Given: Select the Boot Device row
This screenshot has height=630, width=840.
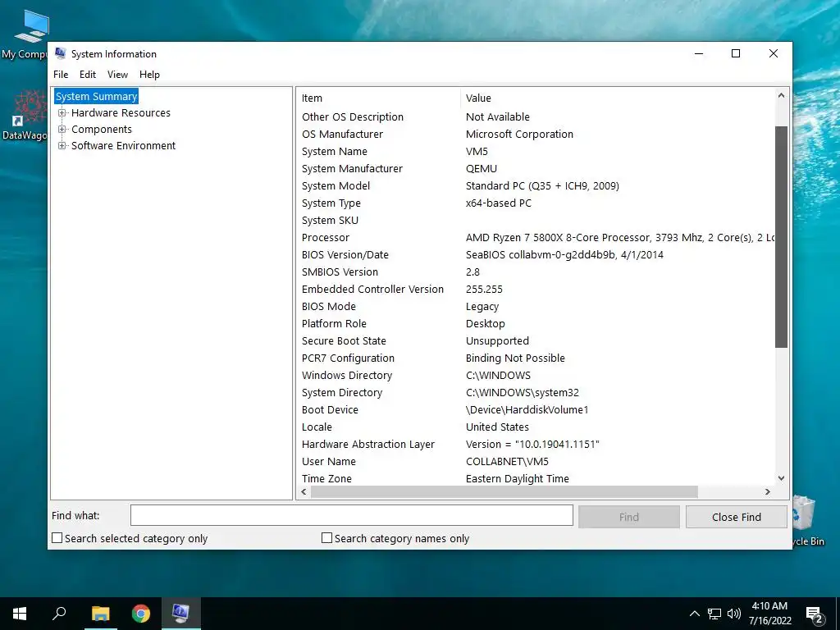Looking at the screenshot, I should tap(536, 410).
